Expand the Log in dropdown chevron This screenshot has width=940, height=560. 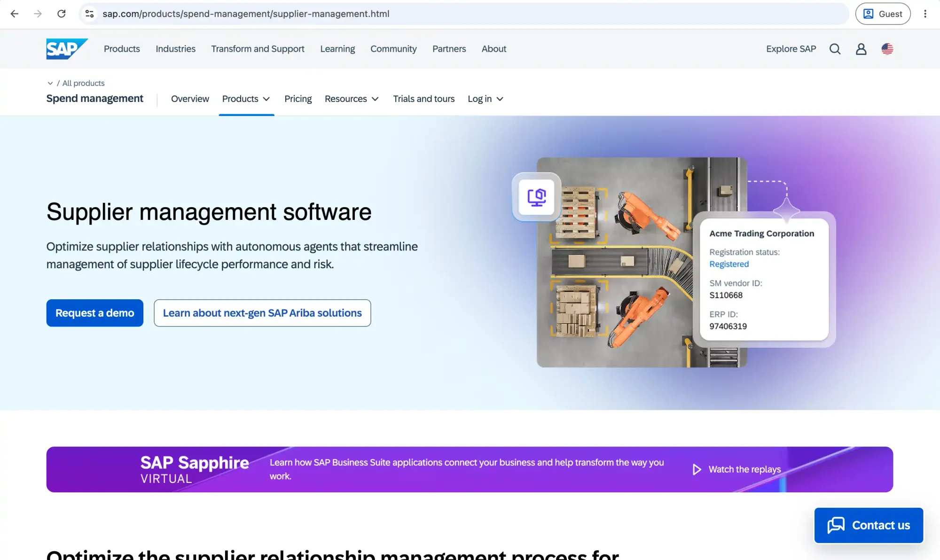pos(500,99)
